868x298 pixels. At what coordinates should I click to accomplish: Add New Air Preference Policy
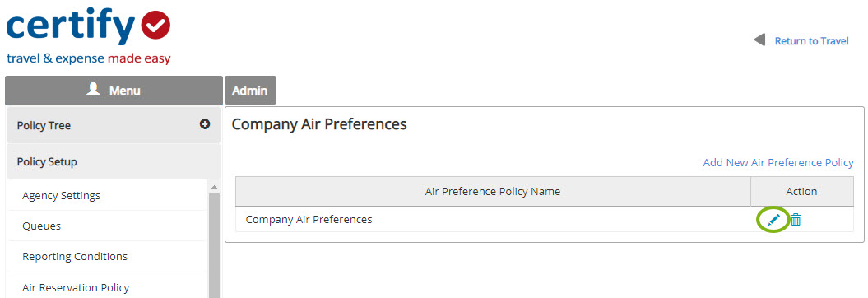coord(778,163)
